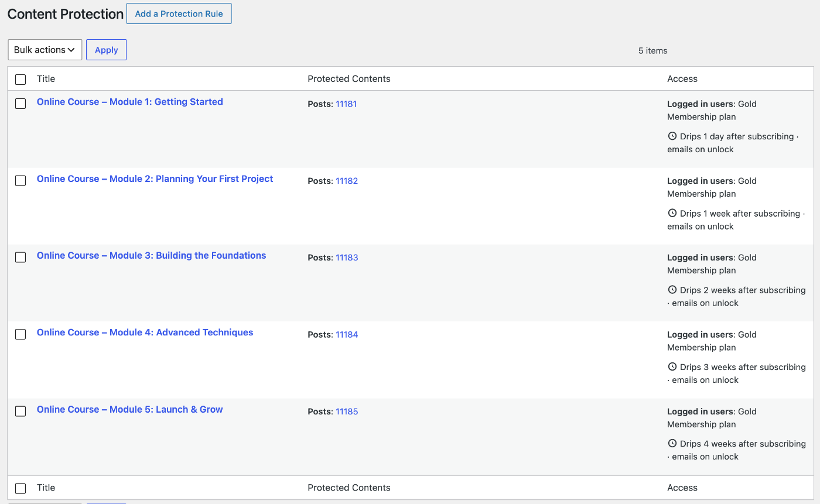
Task: Click the clock icon beside Drips 1 day
Action: point(672,136)
